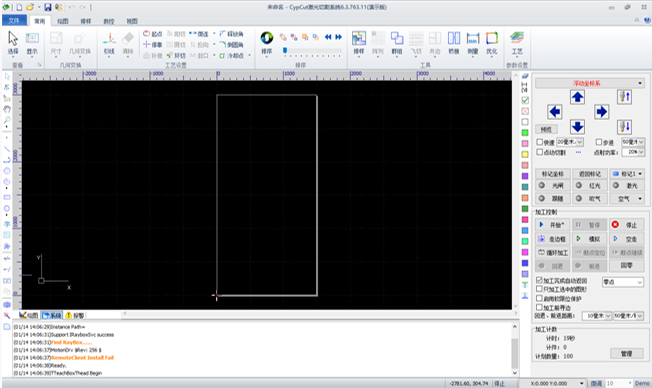Switch to the 排样 ribbon tab
The height and width of the screenshot is (388, 652).
tap(86, 21)
